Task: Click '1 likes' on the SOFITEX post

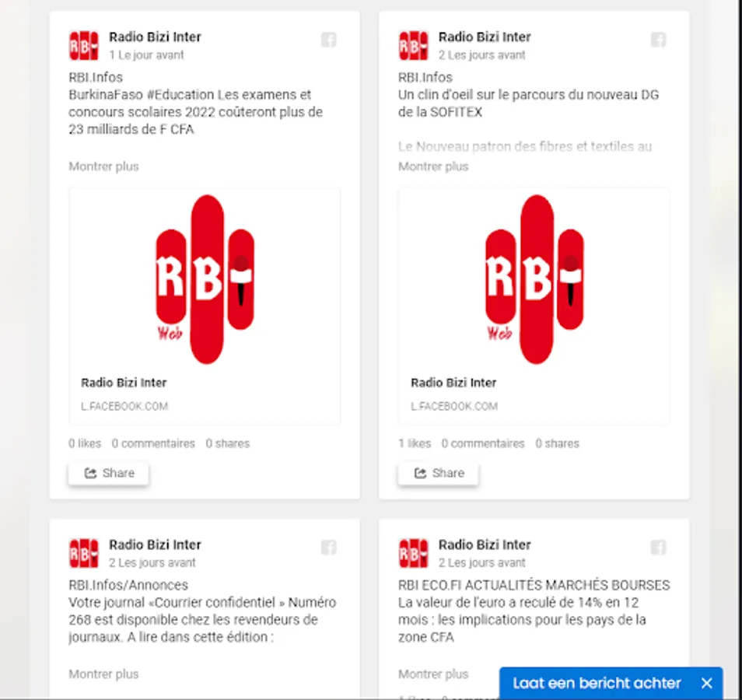Action: pos(415,443)
